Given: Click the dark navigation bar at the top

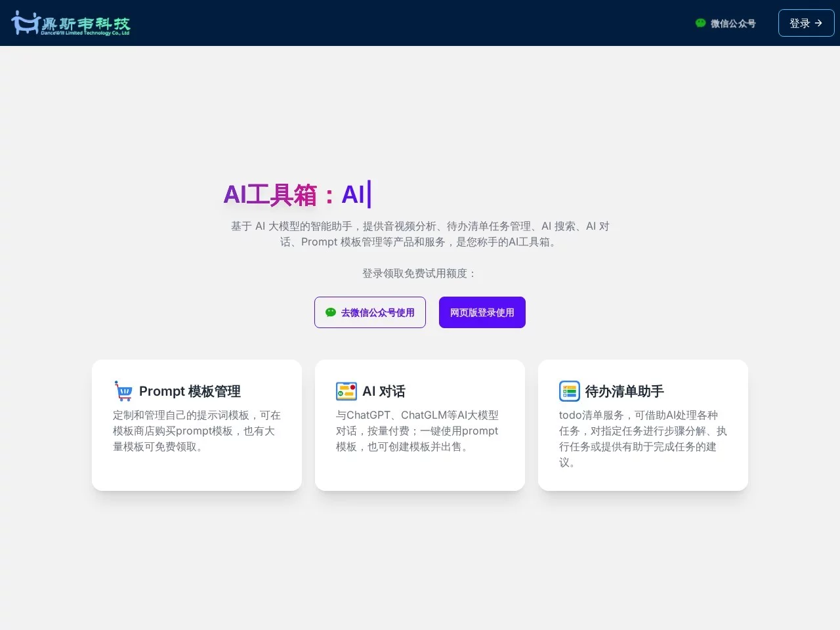Looking at the screenshot, I should pyautogui.click(x=420, y=23).
